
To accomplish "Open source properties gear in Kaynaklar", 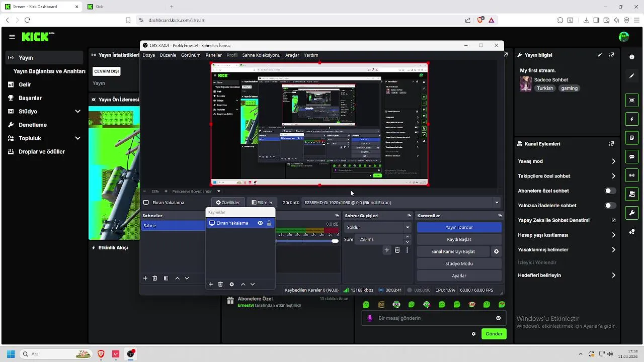I will (x=231, y=284).
